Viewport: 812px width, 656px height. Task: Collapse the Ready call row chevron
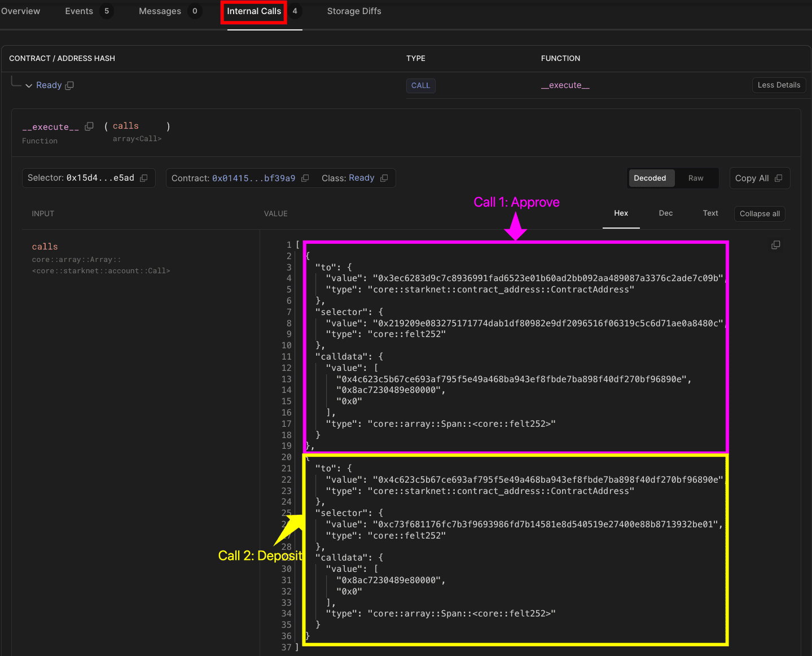click(29, 86)
